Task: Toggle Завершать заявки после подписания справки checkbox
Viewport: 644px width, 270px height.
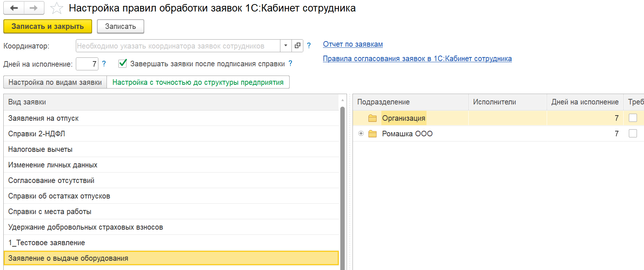Action: coord(123,64)
